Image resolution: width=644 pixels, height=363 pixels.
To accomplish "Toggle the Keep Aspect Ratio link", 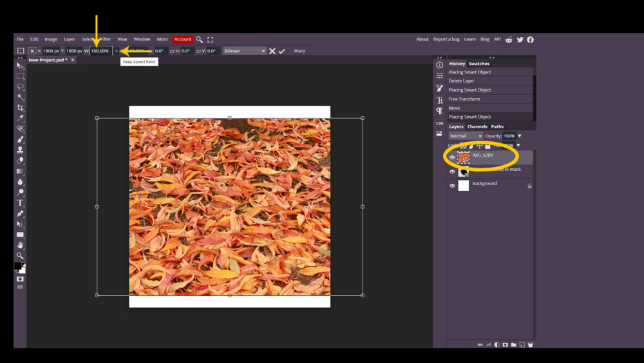I will click(117, 51).
